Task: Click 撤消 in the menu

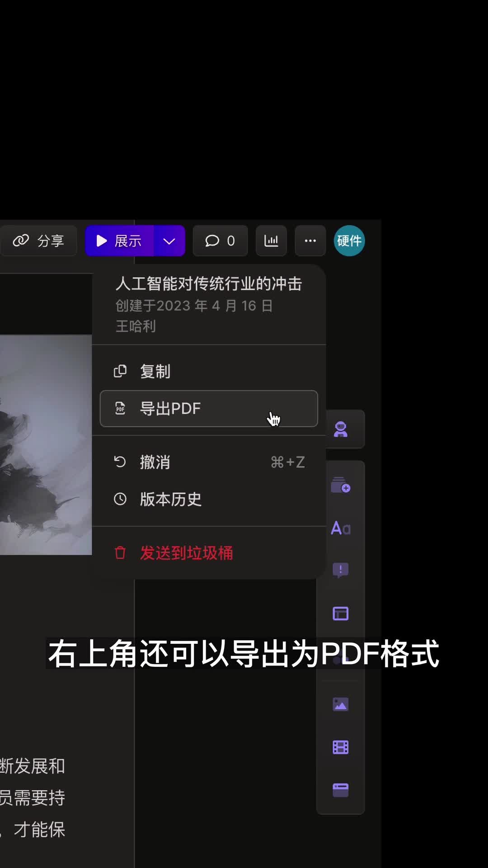Action: coord(155,462)
